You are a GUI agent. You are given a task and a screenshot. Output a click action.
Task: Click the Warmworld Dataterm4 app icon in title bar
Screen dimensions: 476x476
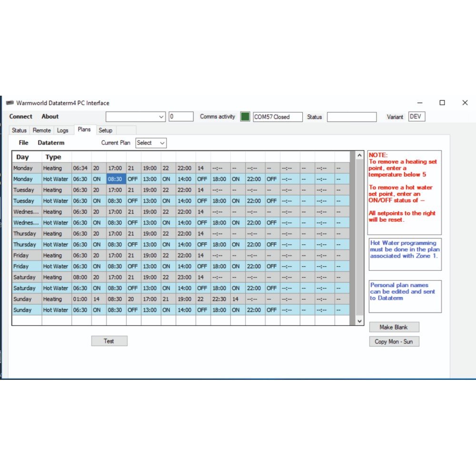10,103
